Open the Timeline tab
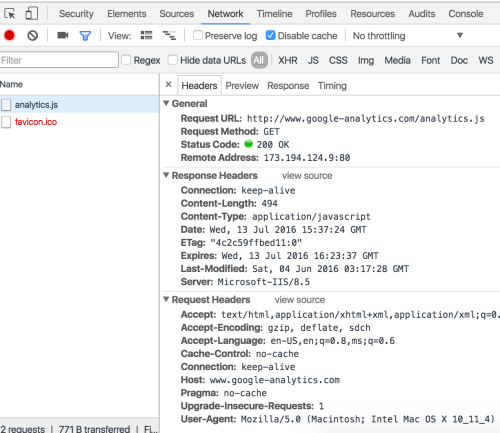This screenshot has height=433, width=500. 274,14
